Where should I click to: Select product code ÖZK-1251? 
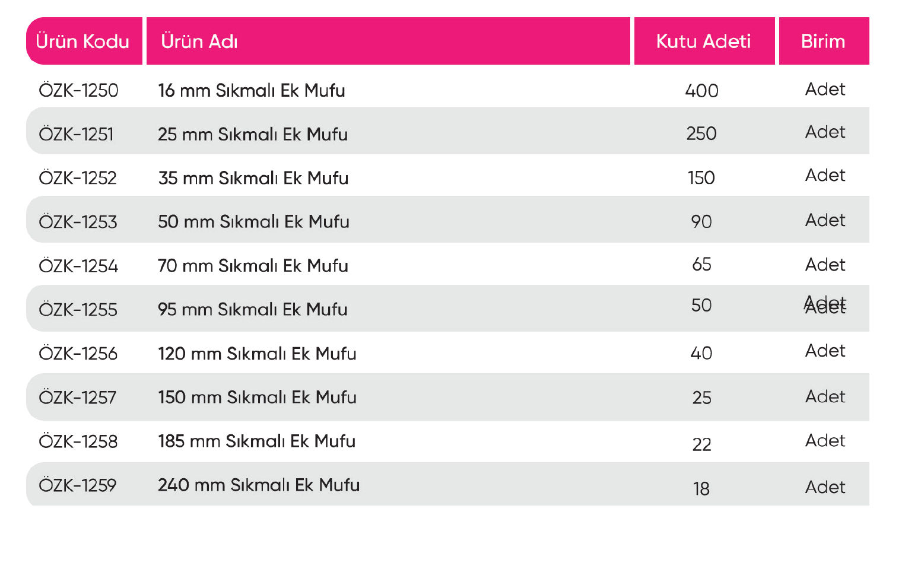(76, 135)
